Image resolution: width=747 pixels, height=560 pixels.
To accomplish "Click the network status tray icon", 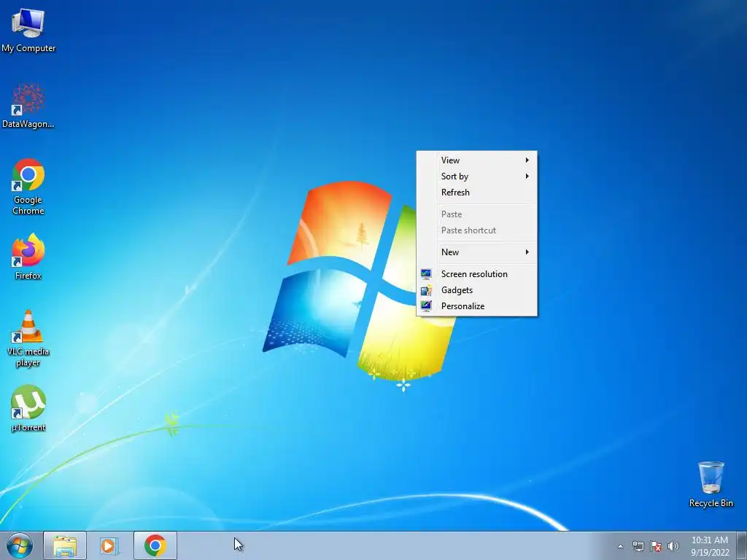I will 638,546.
